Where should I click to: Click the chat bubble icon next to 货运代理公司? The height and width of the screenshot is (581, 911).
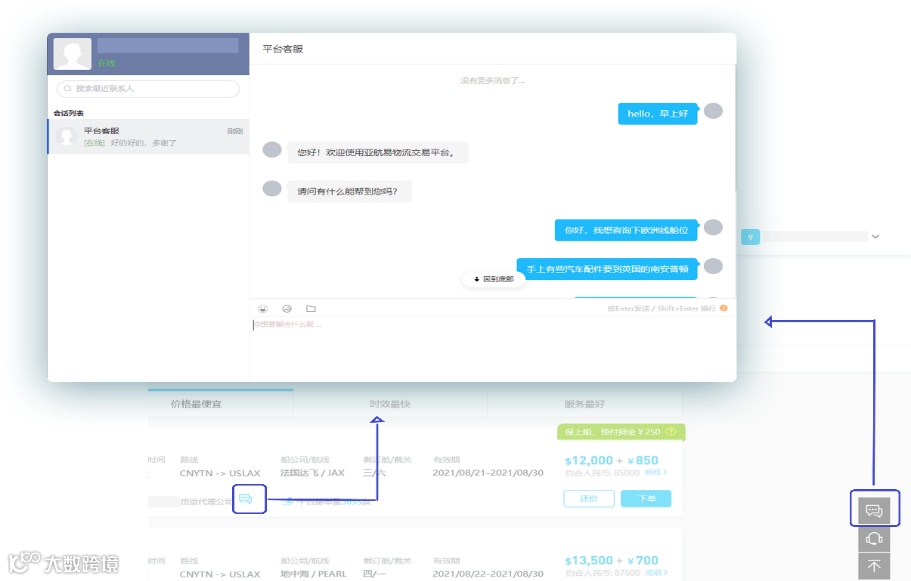click(x=247, y=498)
